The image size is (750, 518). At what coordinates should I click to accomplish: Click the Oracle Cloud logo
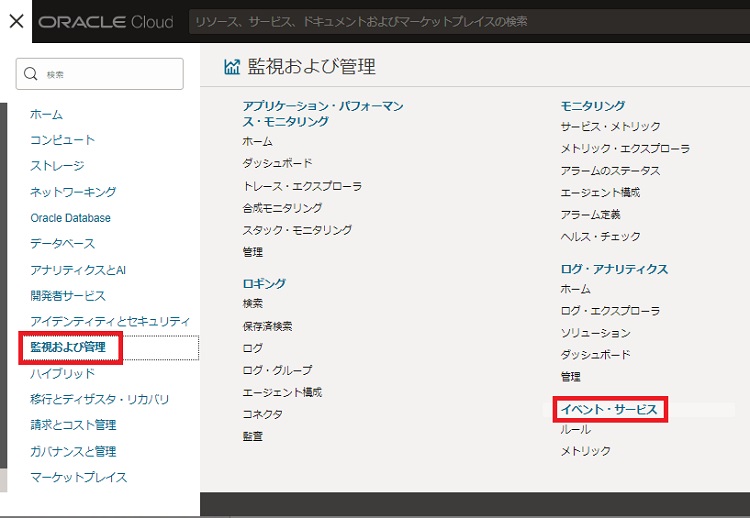click(x=105, y=22)
